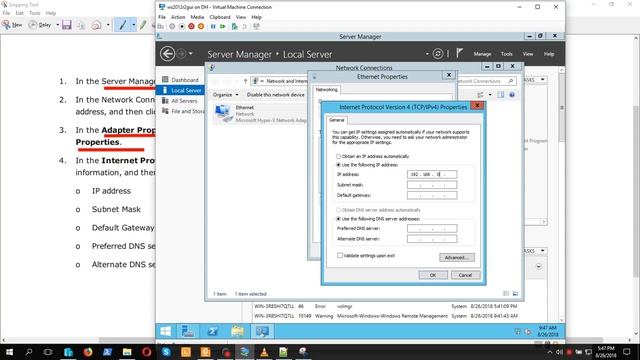
Task: Open Manage menu in Server Manager
Action: pos(482,54)
